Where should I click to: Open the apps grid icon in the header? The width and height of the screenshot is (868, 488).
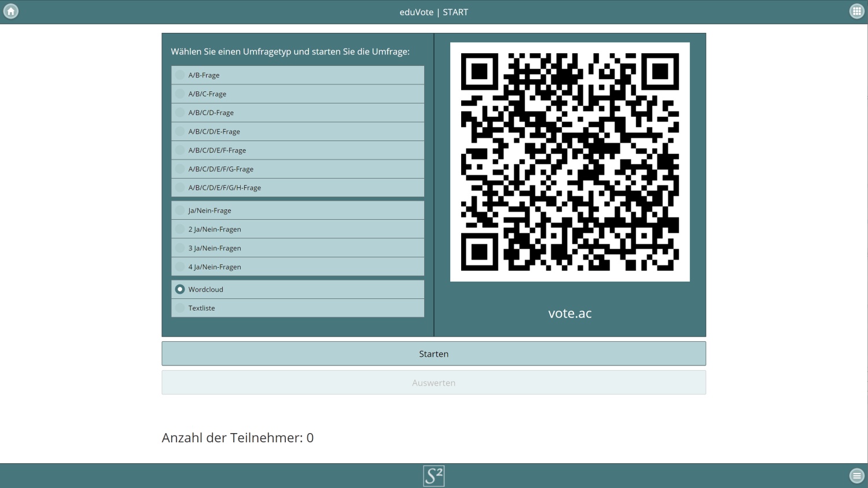click(x=856, y=11)
